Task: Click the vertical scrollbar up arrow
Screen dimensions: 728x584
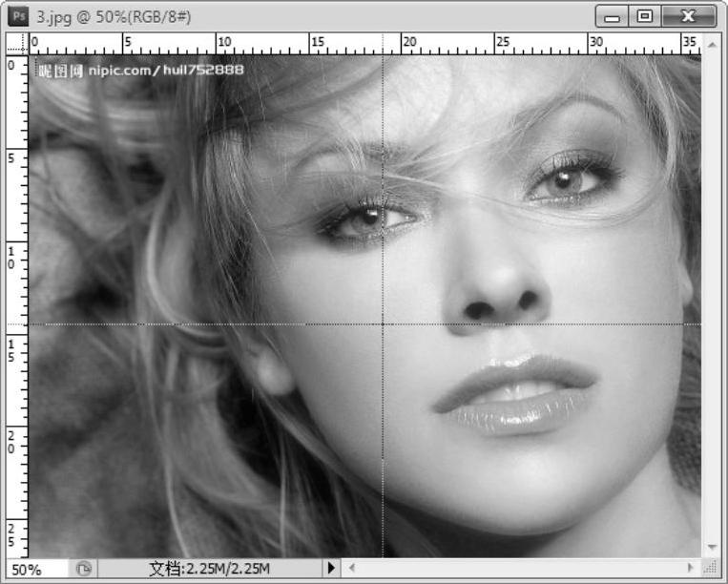Action: (x=711, y=45)
